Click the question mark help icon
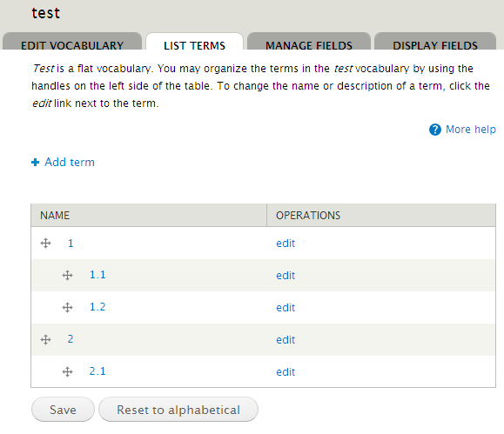Viewport: 504px width, 434px height. tap(435, 130)
